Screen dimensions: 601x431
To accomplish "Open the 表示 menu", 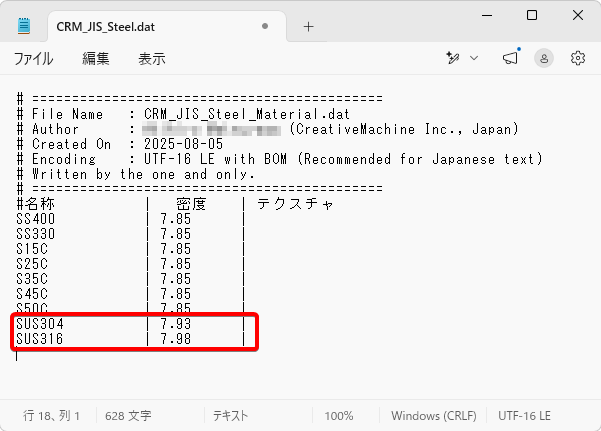I will [x=152, y=59].
